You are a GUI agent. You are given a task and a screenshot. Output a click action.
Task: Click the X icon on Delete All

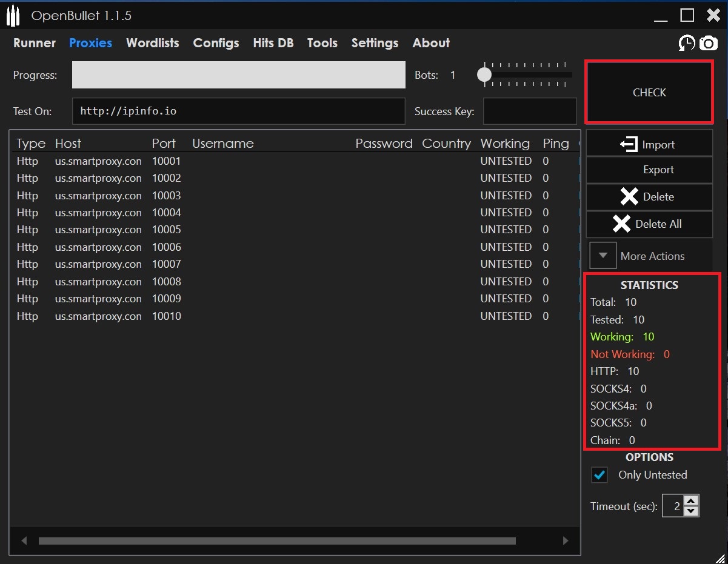(x=621, y=224)
